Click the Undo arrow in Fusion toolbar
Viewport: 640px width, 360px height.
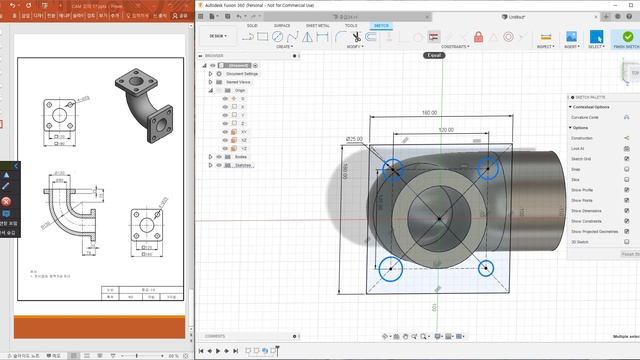click(239, 17)
